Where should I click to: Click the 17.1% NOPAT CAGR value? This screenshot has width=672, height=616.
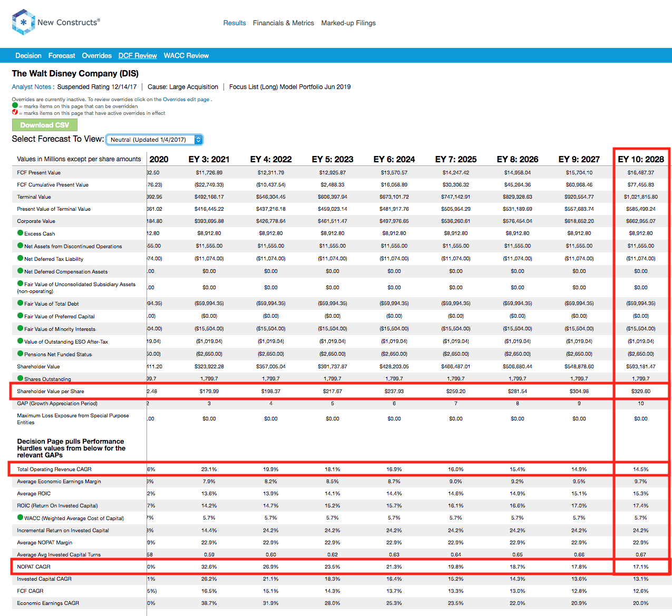641,566
